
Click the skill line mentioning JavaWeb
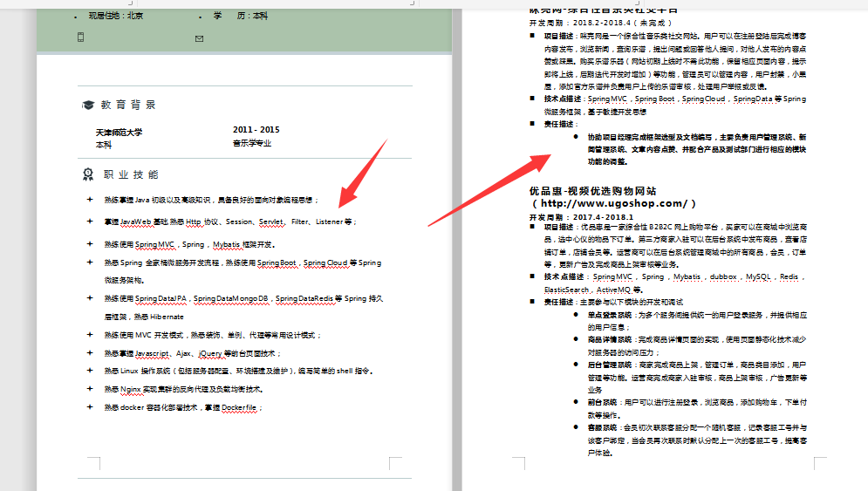tap(230, 222)
